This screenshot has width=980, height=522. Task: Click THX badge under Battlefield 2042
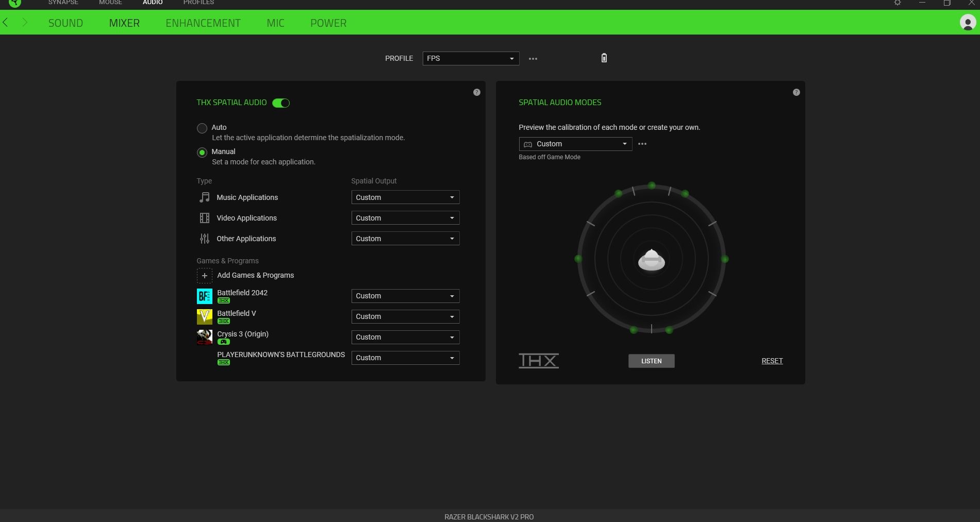coord(224,300)
